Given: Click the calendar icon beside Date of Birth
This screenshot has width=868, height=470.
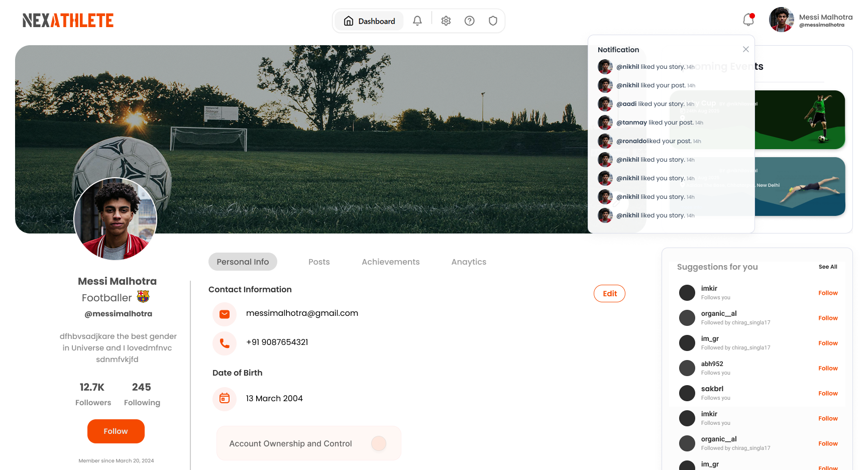Looking at the screenshot, I should click(x=225, y=399).
